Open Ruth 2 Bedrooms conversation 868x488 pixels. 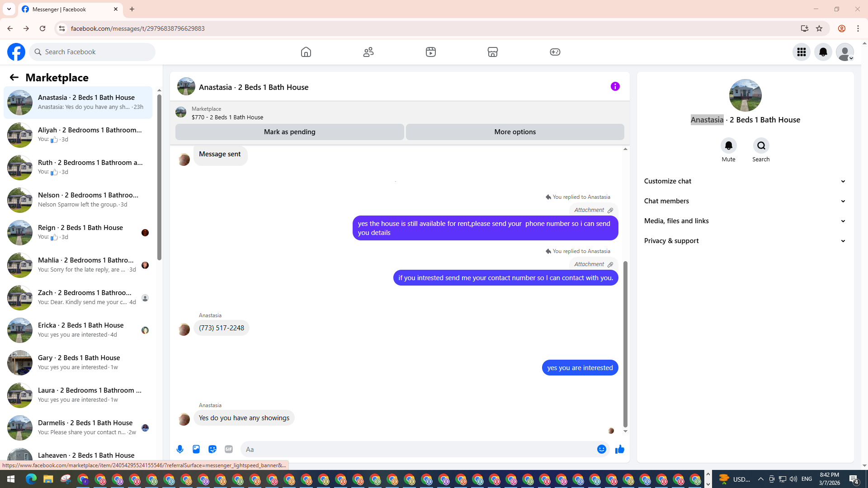pyautogui.click(x=78, y=168)
